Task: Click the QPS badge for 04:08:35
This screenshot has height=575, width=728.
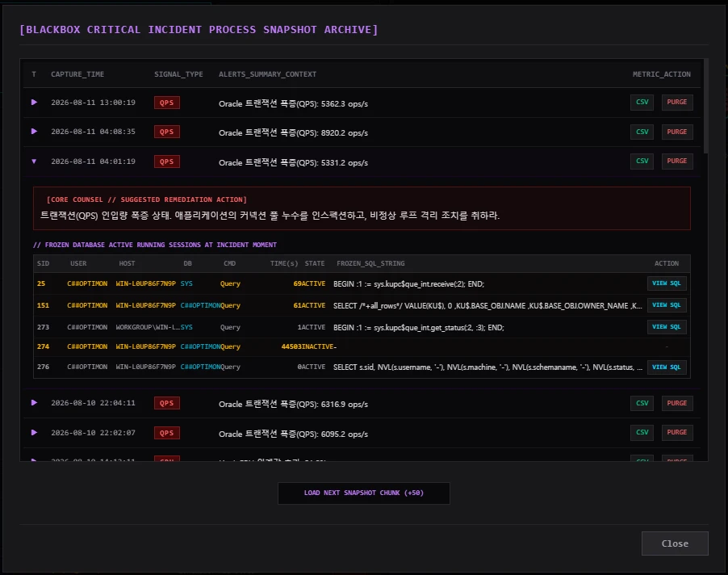Action: (x=167, y=132)
